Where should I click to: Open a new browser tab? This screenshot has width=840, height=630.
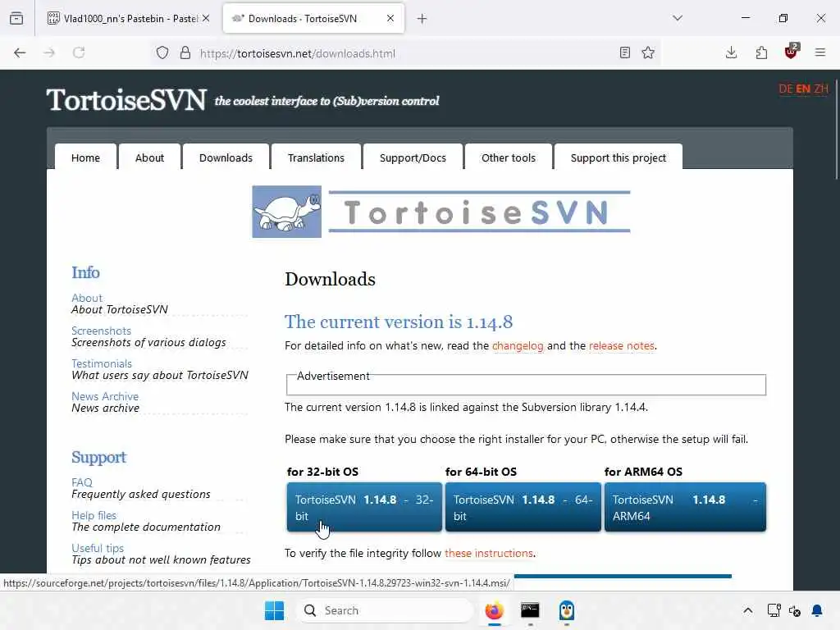pos(422,19)
